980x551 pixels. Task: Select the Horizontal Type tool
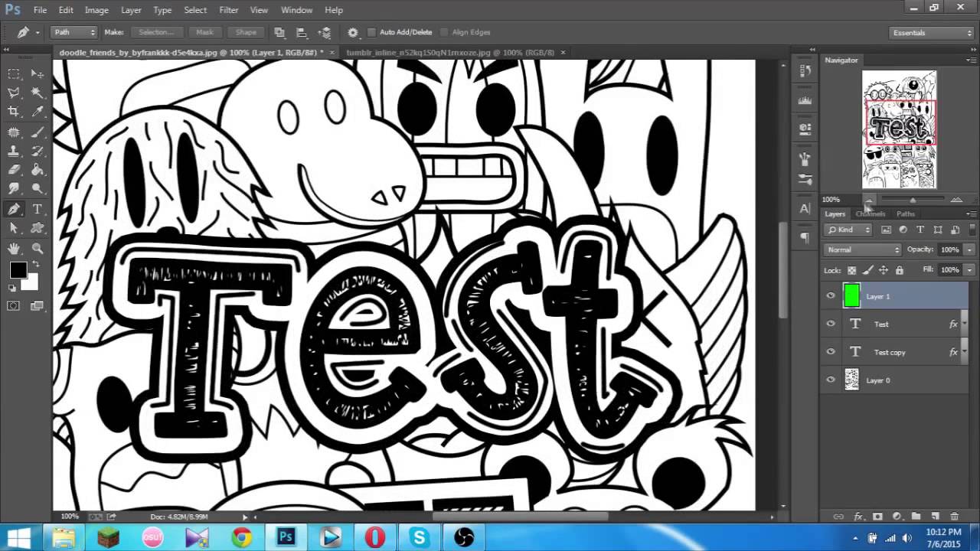pos(38,209)
